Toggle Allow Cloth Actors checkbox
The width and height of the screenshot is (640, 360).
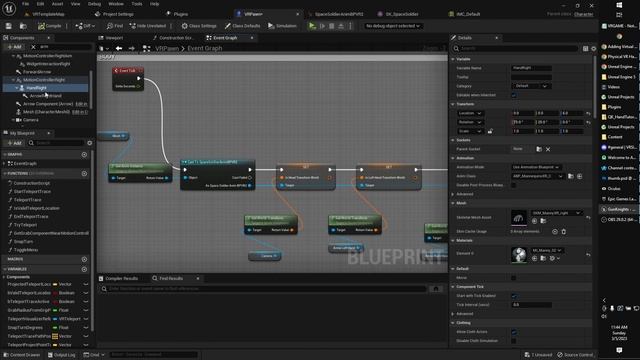pos(514,332)
